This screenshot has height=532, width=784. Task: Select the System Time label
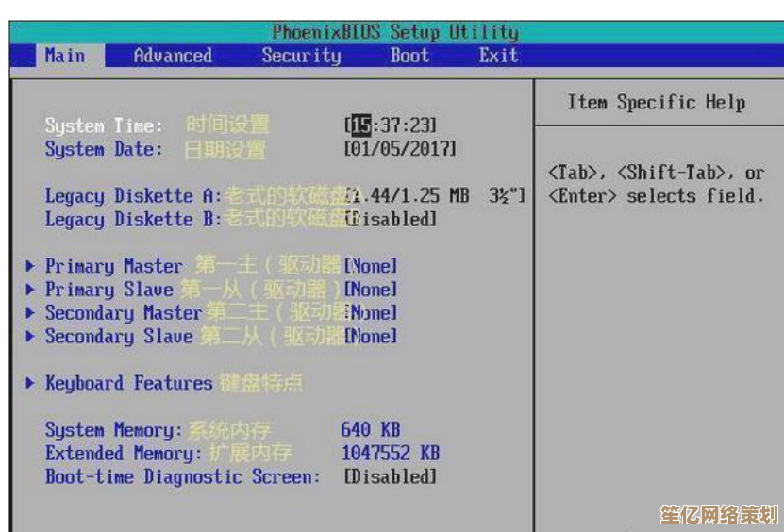[104, 125]
